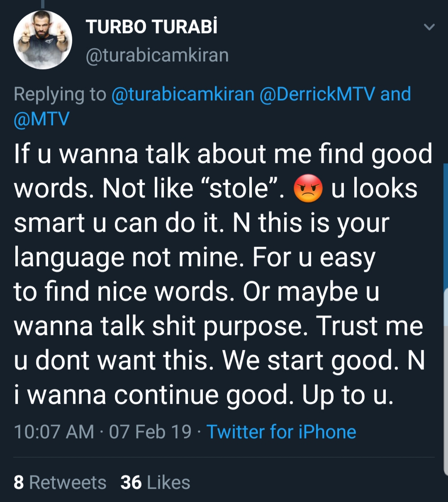This screenshot has height=502, width=448.
Task: View the 8 Retweets list
Action: [60, 483]
